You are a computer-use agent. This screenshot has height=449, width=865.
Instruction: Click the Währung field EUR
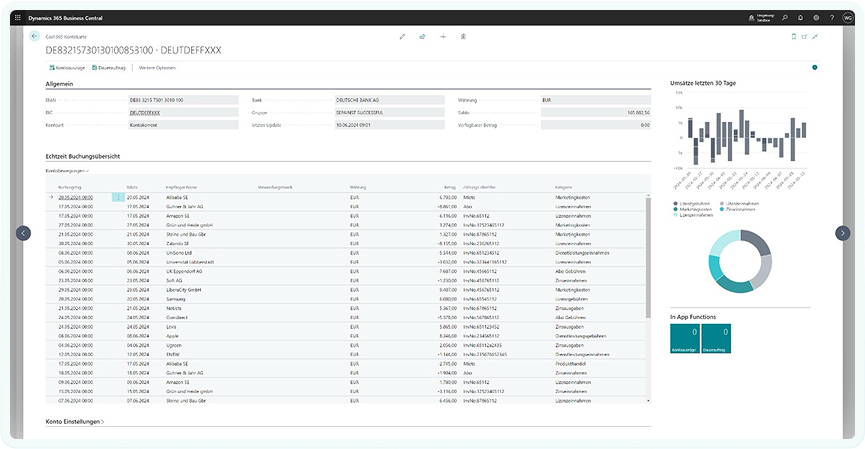(596, 100)
